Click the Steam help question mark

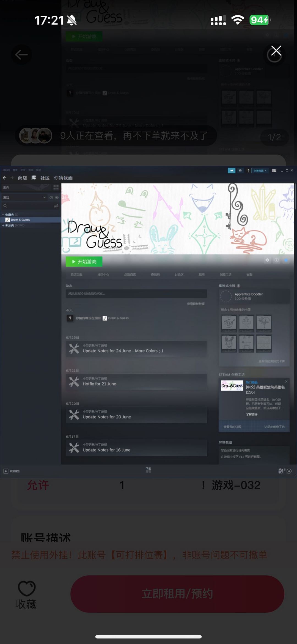(x=248, y=171)
